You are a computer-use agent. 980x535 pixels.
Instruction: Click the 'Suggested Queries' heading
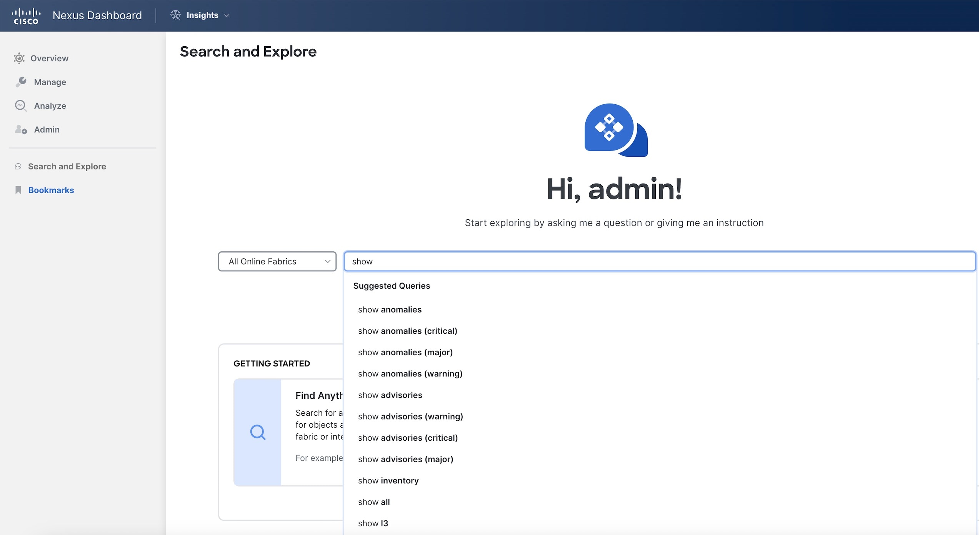coord(392,286)
